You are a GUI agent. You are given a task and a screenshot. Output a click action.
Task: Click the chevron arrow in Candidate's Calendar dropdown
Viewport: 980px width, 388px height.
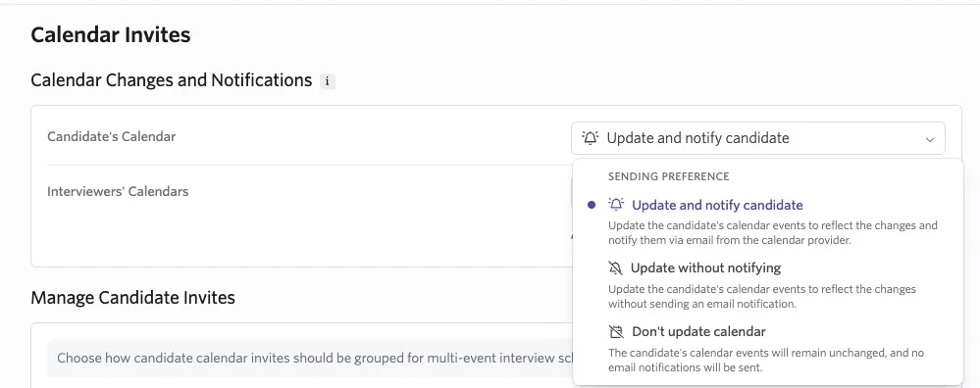tap(930, 139)
